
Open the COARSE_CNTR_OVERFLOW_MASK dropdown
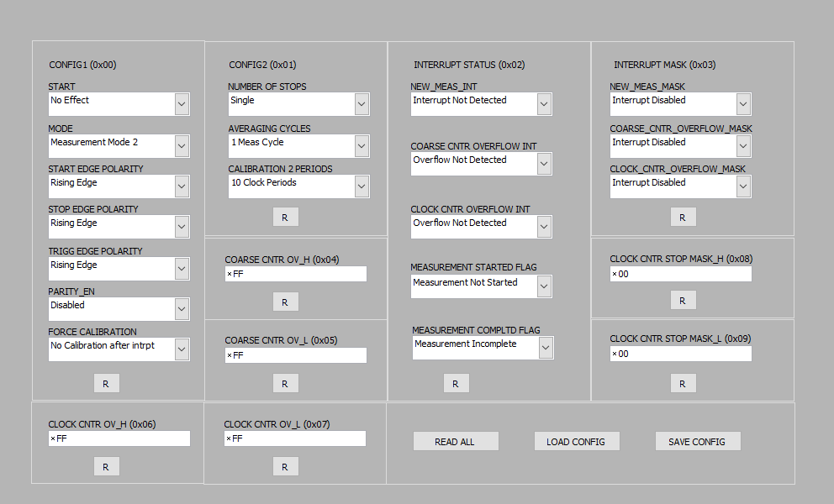click(x=743, y=146)
